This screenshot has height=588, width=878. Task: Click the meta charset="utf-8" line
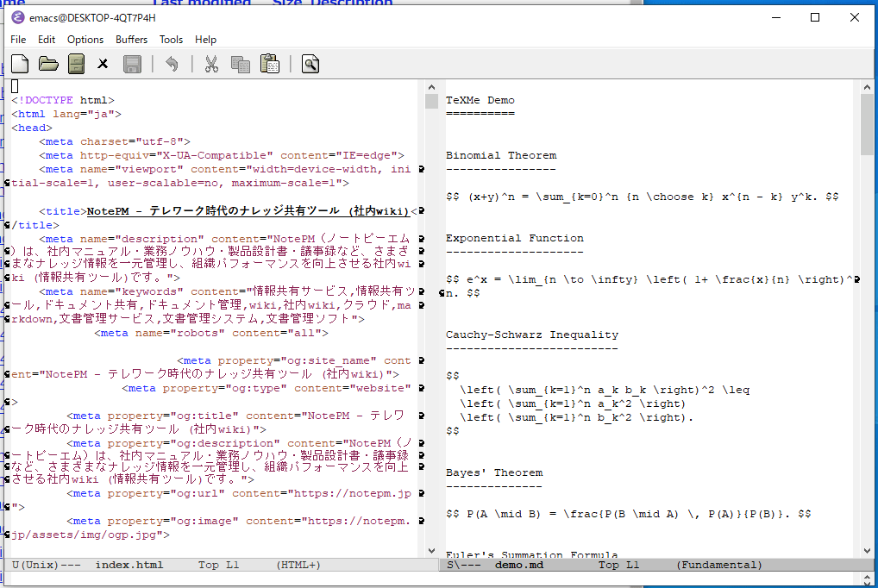(115, 141)
